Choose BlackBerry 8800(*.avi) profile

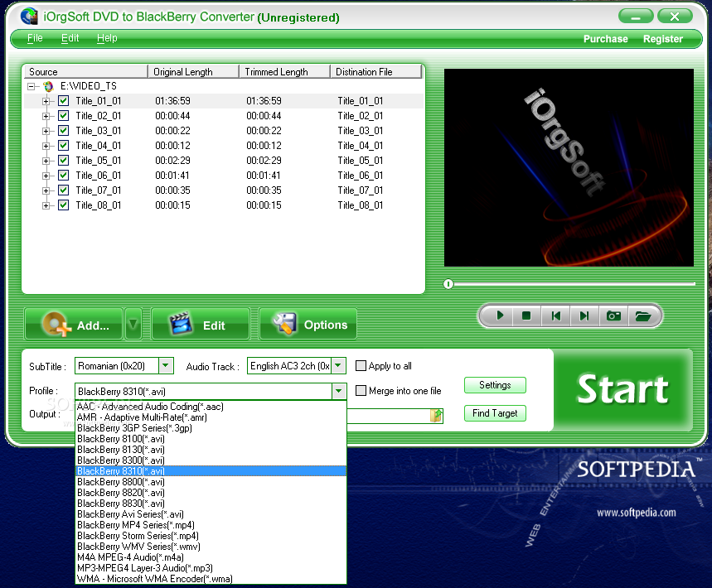pyautogui.click(x=211, y=482)
